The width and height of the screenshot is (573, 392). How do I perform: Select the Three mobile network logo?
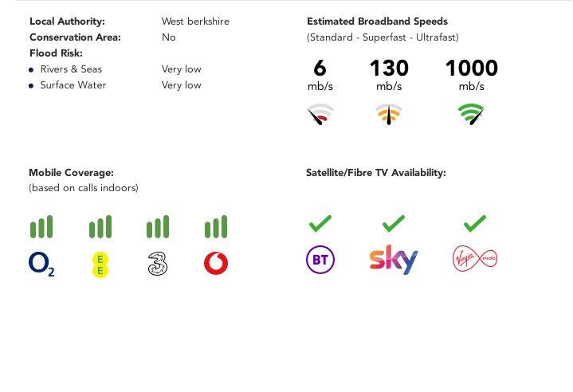158,264
